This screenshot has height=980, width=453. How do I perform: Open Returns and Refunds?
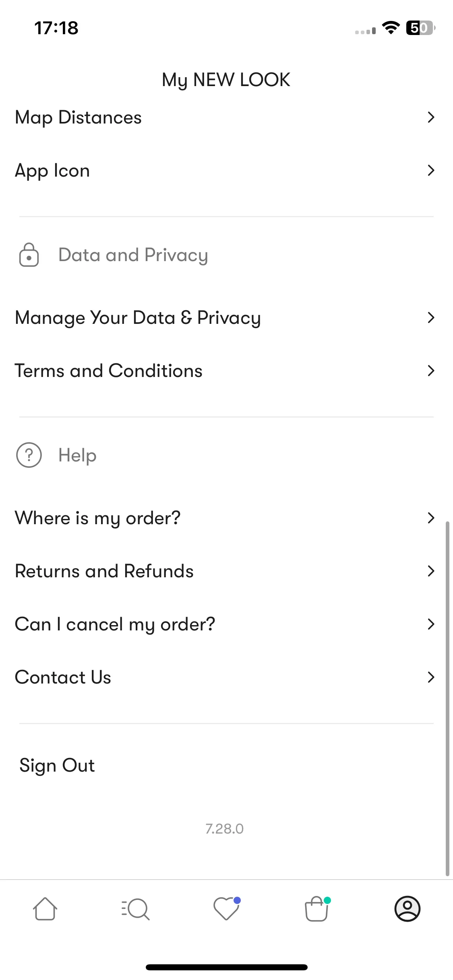(x=226, y=571)
